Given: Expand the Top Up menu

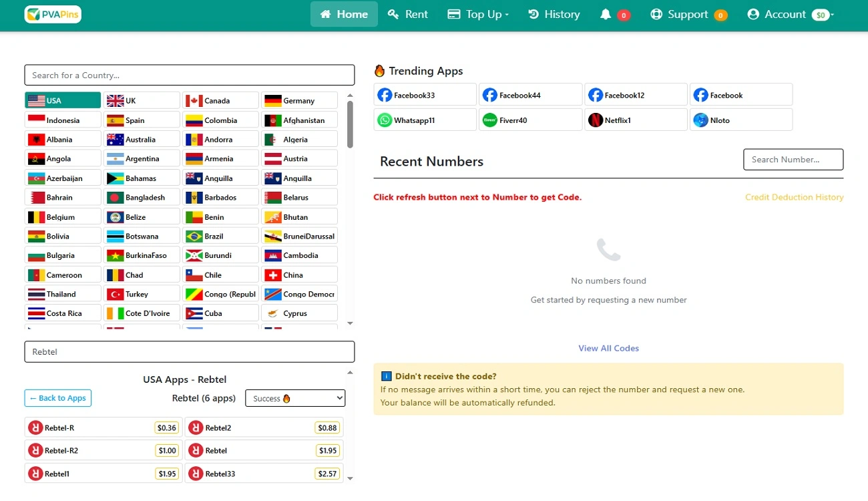Looking at the screenshot, I should [478, 14].
